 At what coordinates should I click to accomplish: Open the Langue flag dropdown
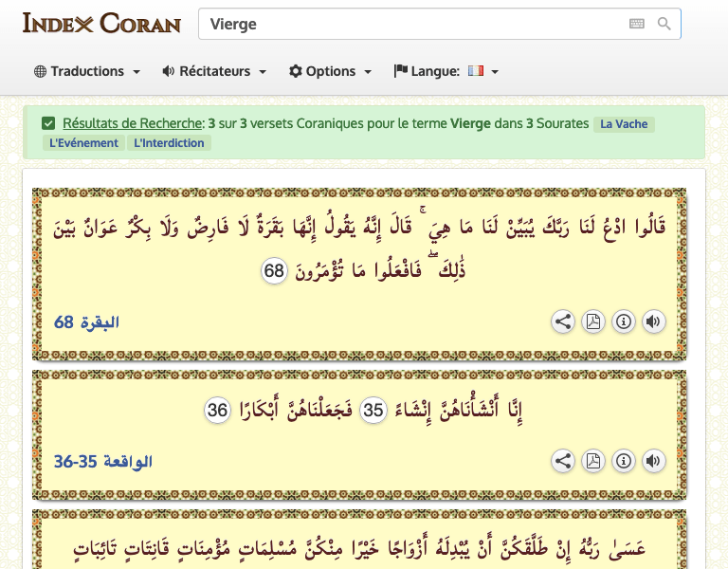(446, 71)
